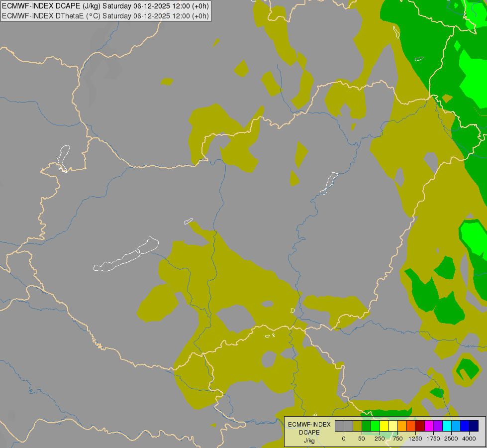Click the 750 value on the legend scale
Screen dimensions: 487x448
[397, 439]
